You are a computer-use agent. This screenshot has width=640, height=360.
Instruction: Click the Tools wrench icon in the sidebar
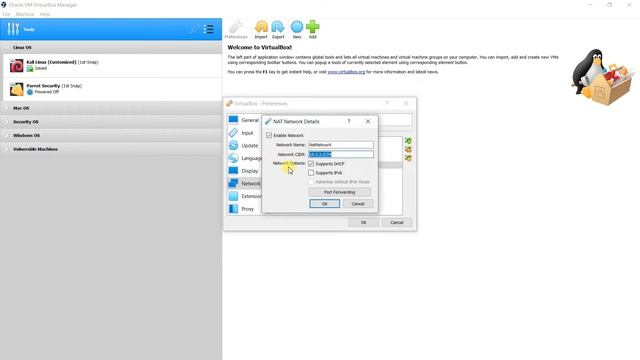tap(13, 29)
